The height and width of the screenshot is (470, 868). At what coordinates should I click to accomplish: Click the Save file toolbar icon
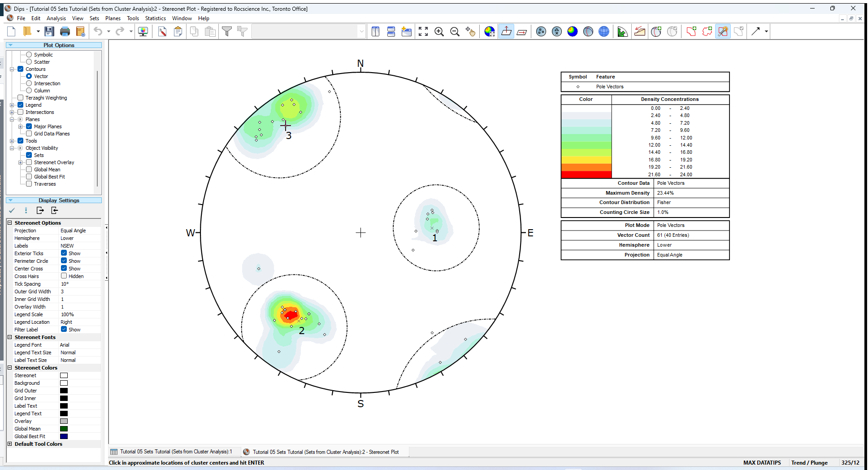49,31
